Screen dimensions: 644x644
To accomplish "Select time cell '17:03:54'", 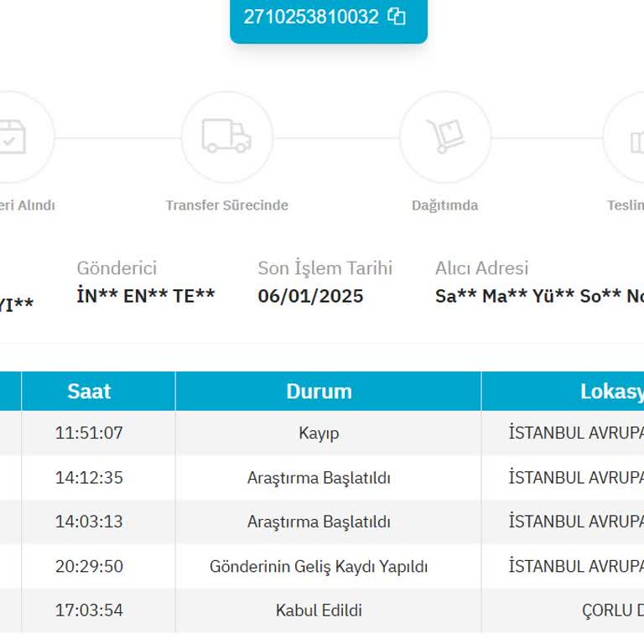I will pos(89,610).
